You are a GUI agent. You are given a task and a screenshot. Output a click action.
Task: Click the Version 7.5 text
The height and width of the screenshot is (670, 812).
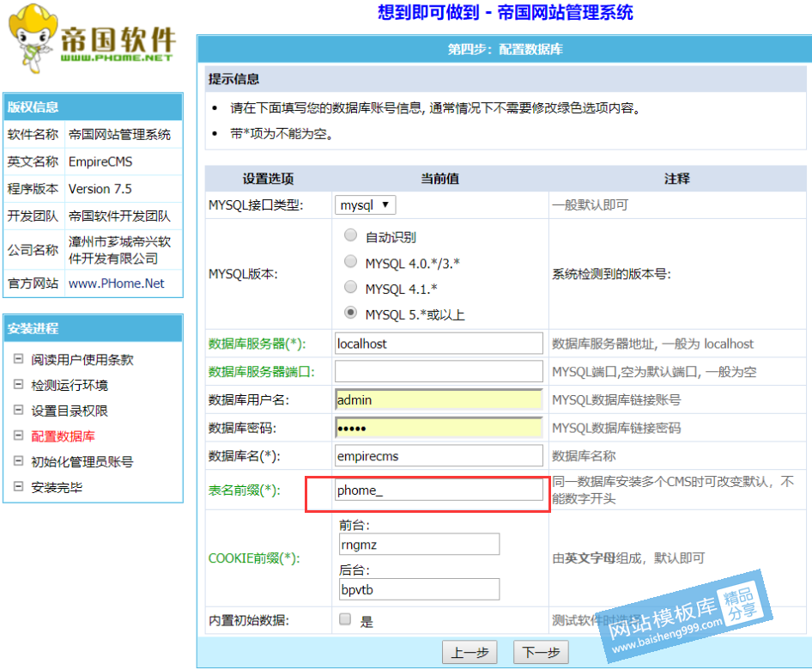point(100,189)
